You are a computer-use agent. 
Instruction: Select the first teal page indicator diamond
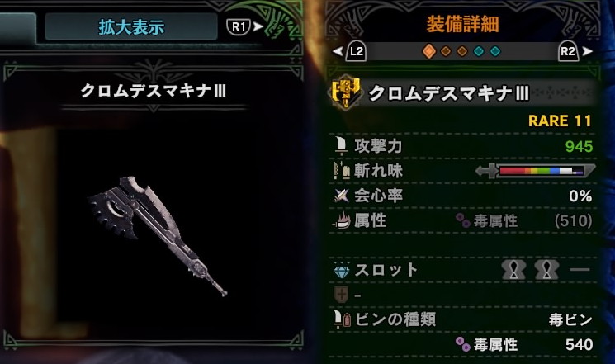(x=479, y=51)
